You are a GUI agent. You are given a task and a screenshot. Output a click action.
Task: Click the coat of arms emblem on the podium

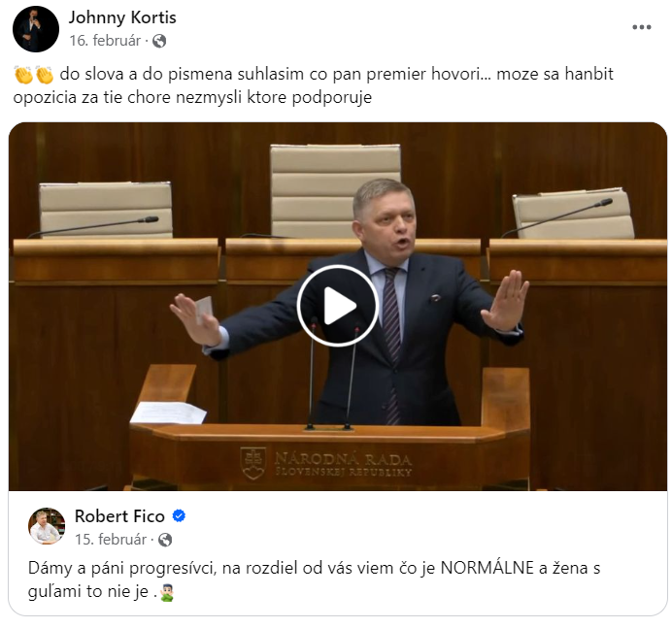pos(253,464)
